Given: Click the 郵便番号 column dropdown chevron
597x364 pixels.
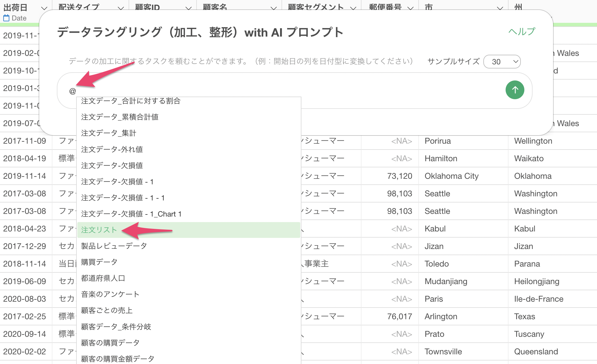Looking at the screenshot, I should click(411, 8).
